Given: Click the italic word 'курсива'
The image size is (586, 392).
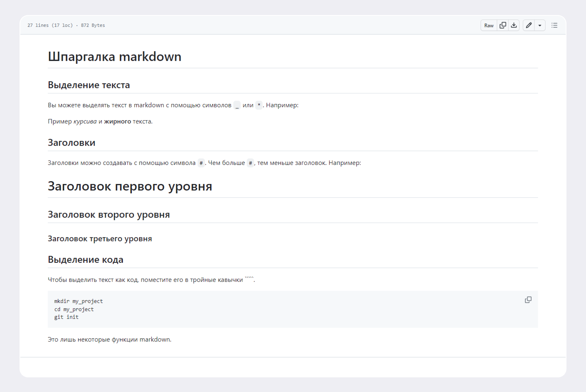Looking at the screenshot, I should point(85,121).
